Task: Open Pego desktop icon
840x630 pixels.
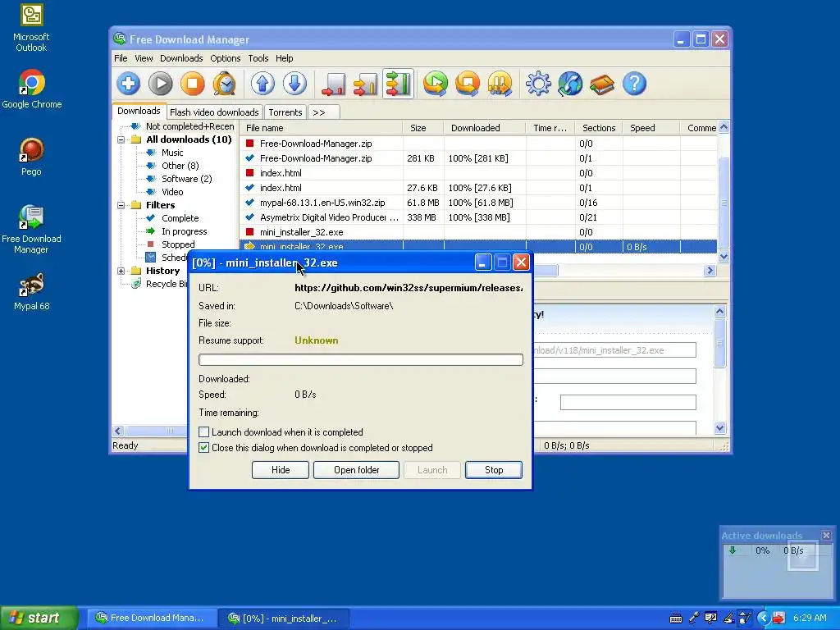Action: tap(32, 157)
